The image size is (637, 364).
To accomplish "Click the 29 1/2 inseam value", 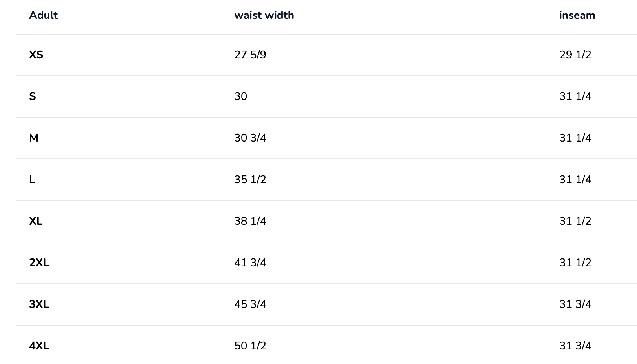I will coord(575,55).
